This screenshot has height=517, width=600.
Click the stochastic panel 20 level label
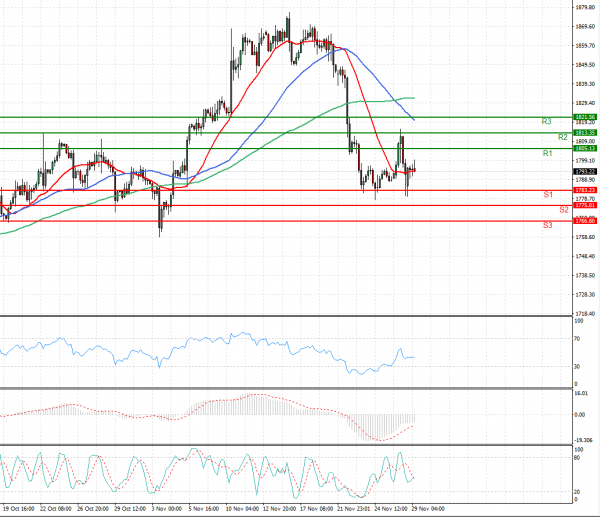(577, 492)
